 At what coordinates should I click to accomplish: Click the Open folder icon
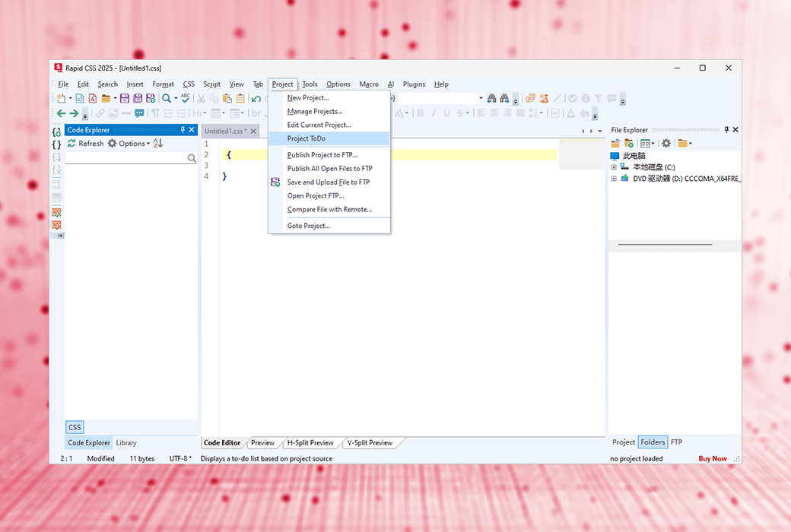coord(106,98)
